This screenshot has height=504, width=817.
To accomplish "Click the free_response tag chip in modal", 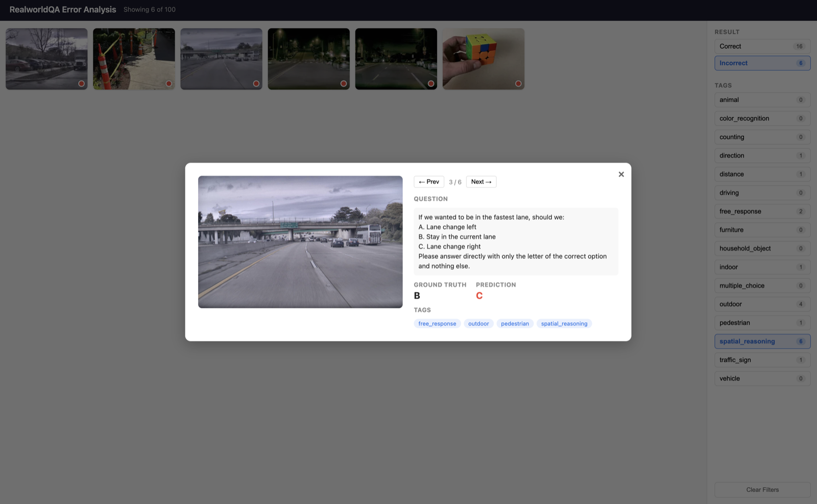I will coord(437,324).
